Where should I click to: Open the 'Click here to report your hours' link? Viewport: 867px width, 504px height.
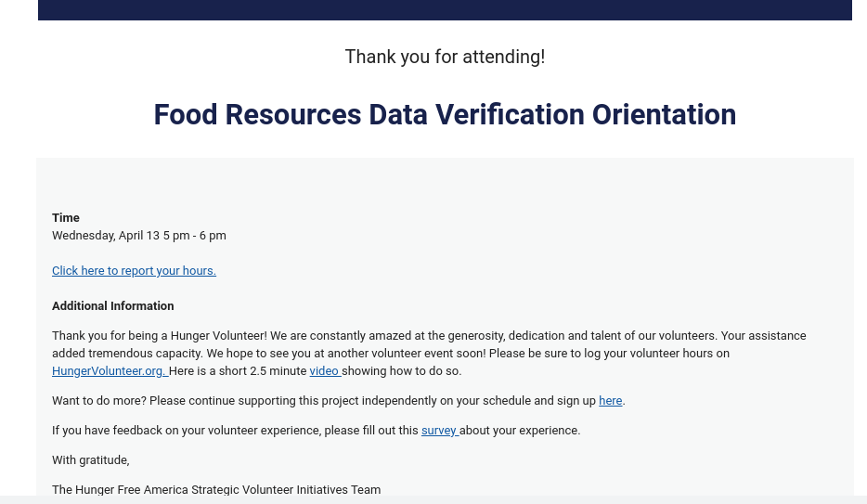(134, 271)
